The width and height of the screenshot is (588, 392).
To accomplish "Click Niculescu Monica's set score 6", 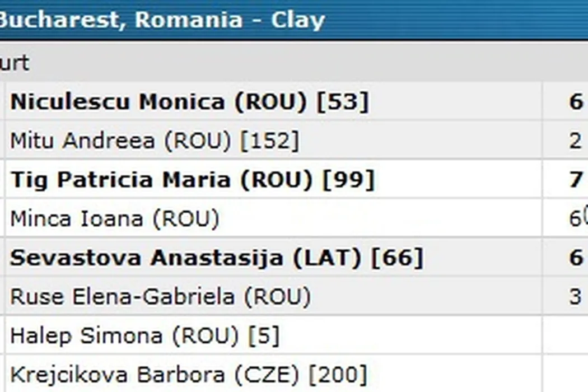I will coord(576,102).
